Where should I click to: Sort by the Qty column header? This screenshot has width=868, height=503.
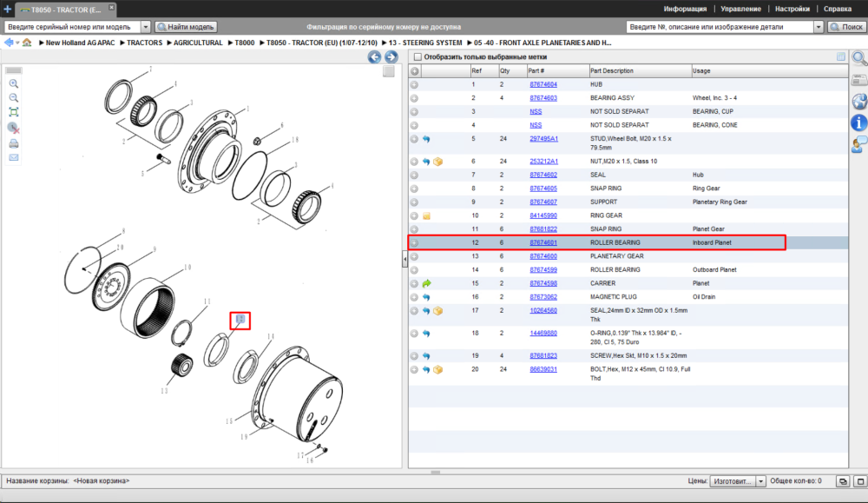[511, 71]
